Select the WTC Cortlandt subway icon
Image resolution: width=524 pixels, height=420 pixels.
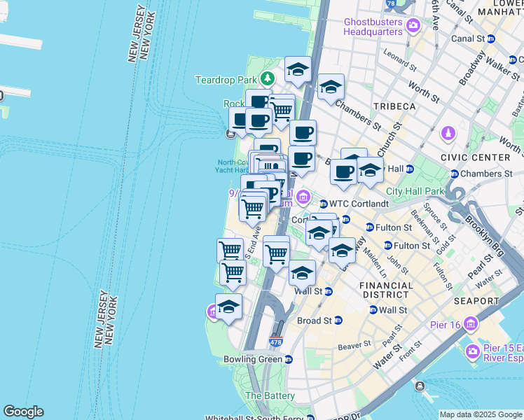pyautogui.click(x=323, y=204)
